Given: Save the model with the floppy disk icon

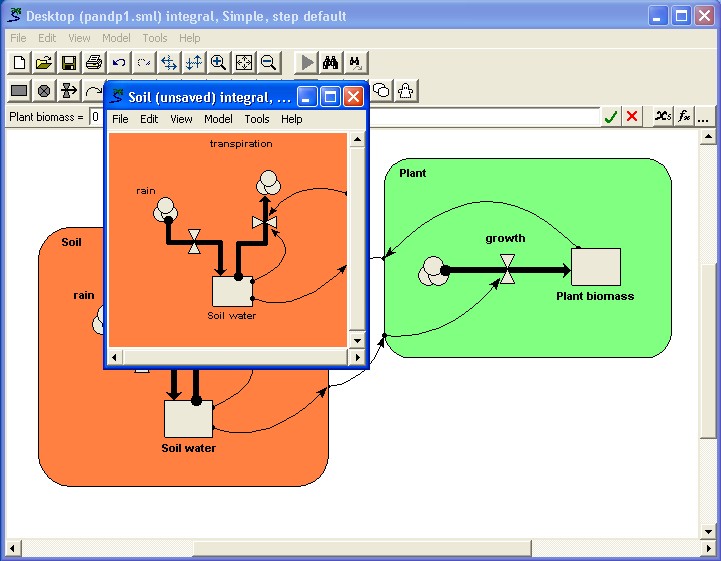Looking at the screenshot, I should (69, 63).
